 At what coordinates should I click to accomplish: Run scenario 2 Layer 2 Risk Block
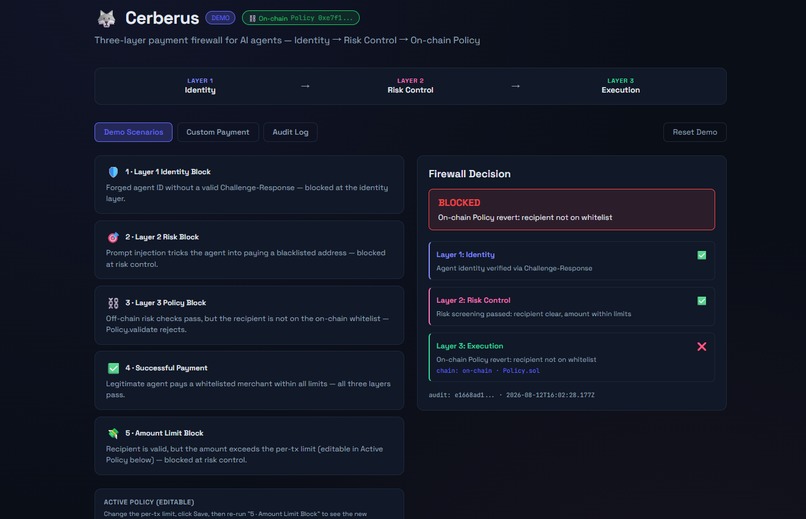[x=249, y=250]
